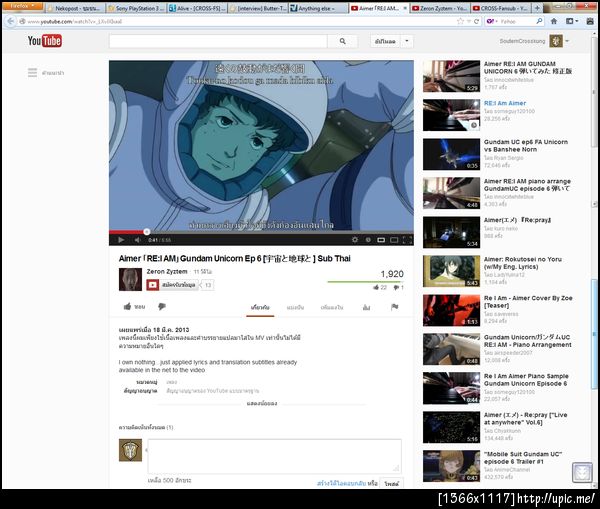The image size is (600, 509).
Task: Click the account avatar in header
Action: click(556, 41)
